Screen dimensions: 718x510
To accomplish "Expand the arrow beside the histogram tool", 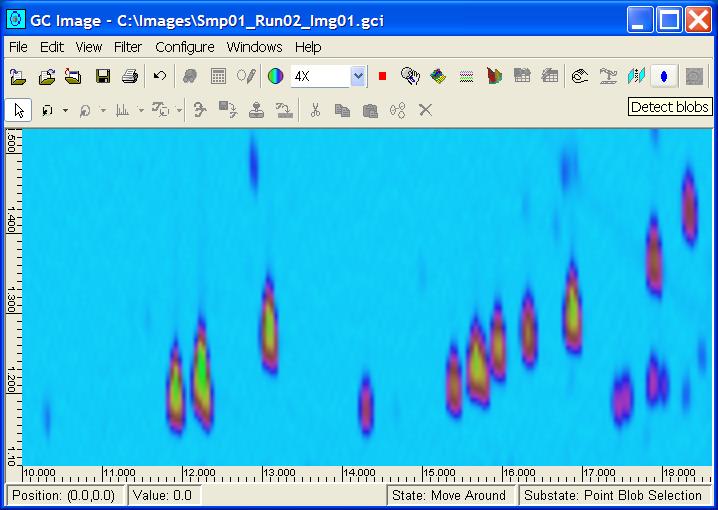I will 141,111.
